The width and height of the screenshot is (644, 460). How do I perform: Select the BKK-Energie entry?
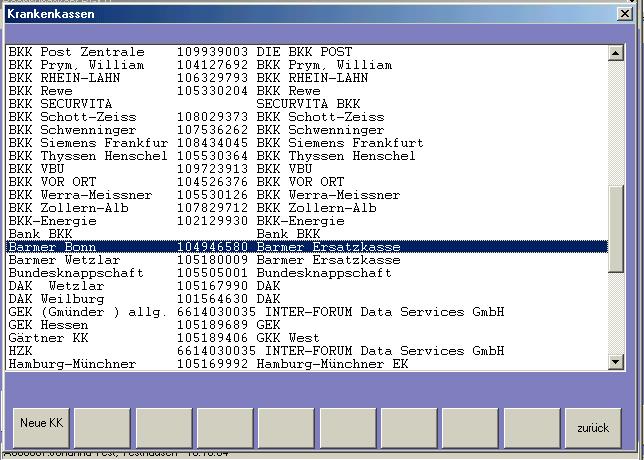pos(307,221)
